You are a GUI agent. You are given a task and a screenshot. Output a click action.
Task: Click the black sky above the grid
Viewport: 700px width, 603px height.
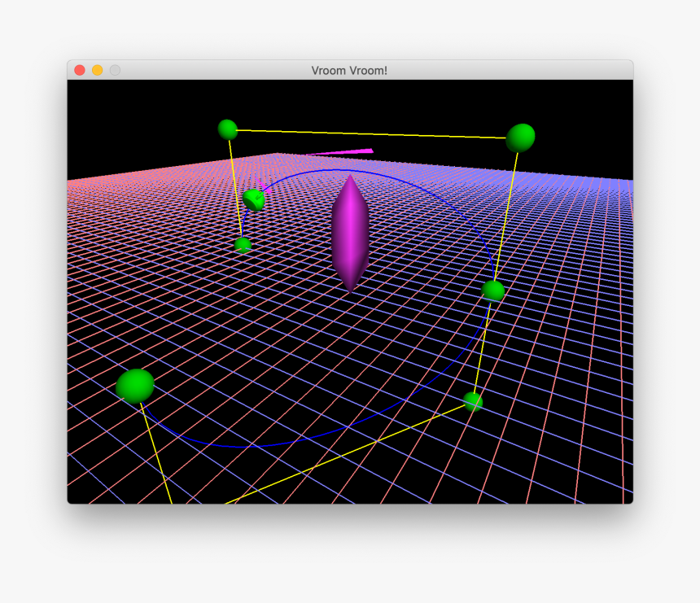pos(407,106)
